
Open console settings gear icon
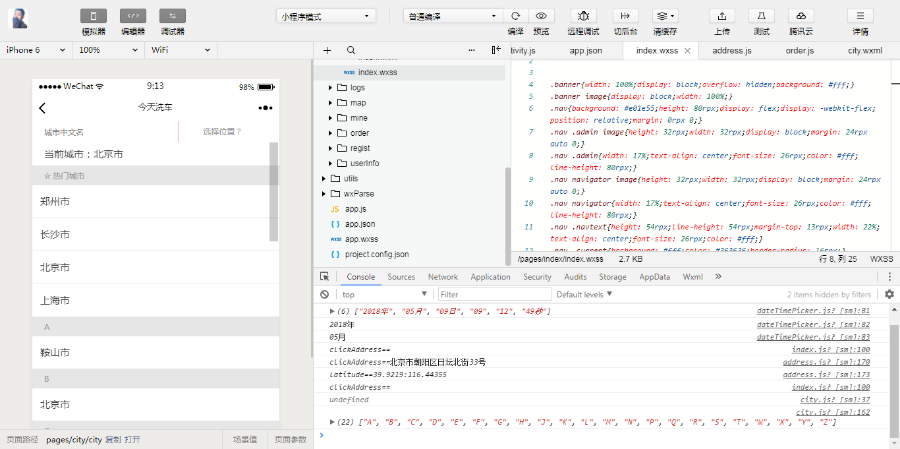point(889,294)
